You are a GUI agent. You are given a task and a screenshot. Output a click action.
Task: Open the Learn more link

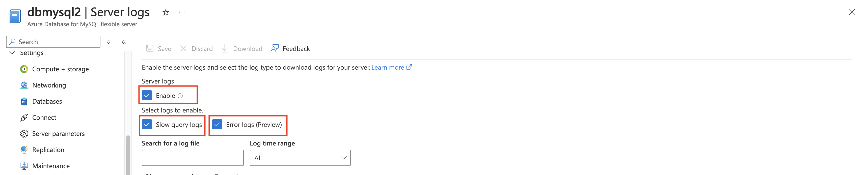389,67
